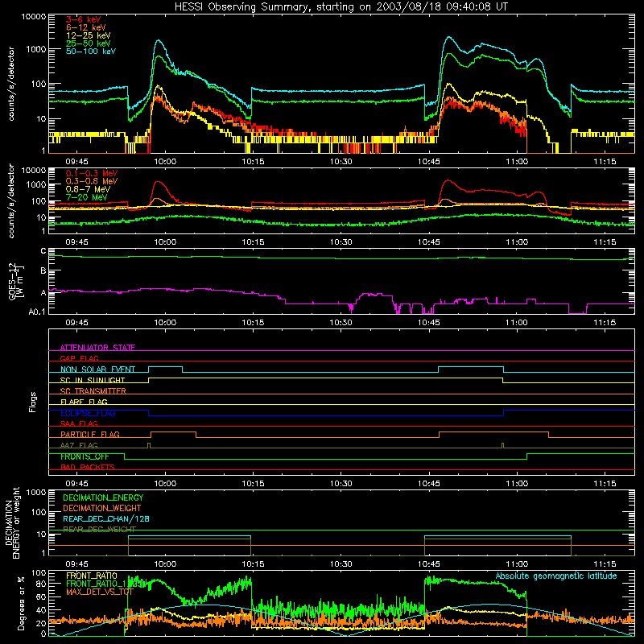Click the 0.8-7 MeV legend label

coord(88,189)
